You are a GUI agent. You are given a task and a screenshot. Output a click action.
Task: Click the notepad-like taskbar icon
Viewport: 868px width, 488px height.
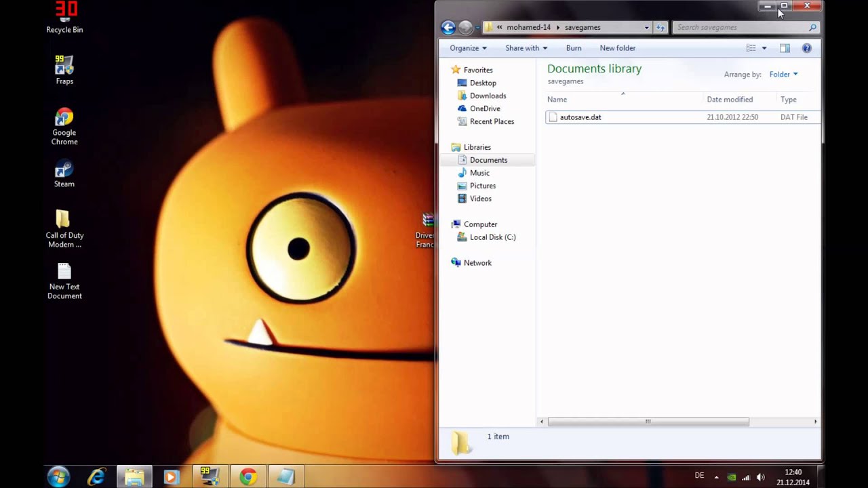tap(285, 477)
